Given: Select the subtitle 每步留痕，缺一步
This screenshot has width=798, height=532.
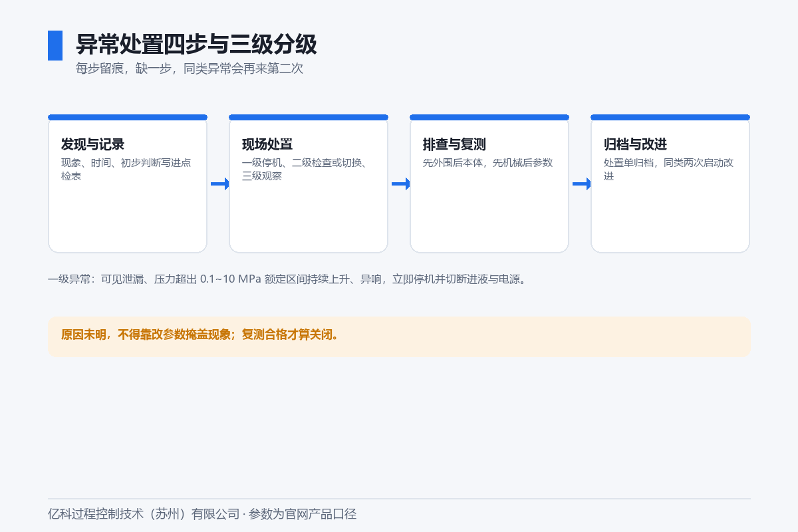Looking at the screenshot, I should pos(125,68).
